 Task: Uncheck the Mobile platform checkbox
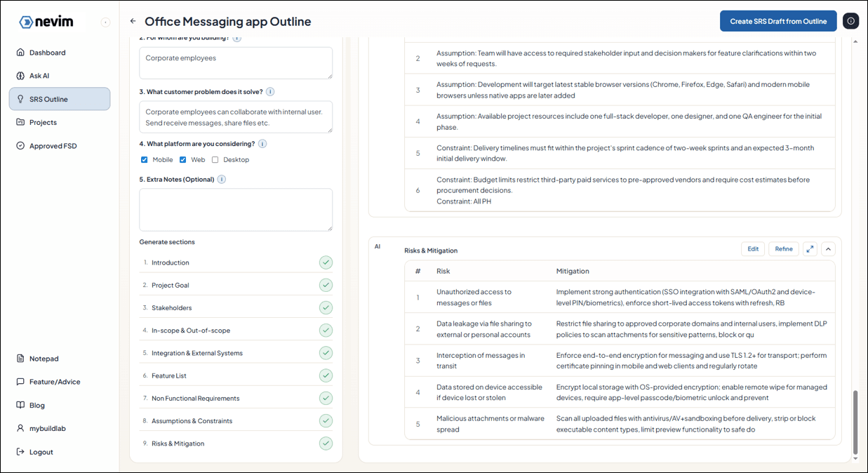tap(145, 160)
